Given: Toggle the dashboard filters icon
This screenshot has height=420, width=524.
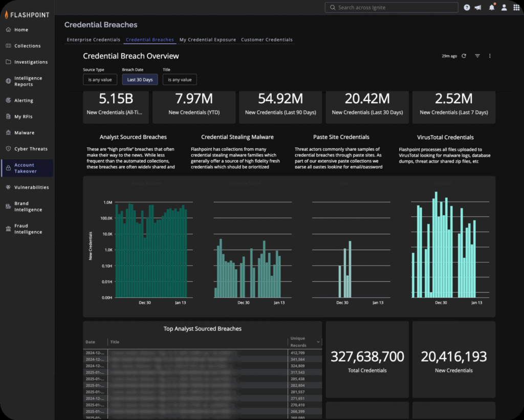Looking at the screenshot, I should click(x=477, y=56).
